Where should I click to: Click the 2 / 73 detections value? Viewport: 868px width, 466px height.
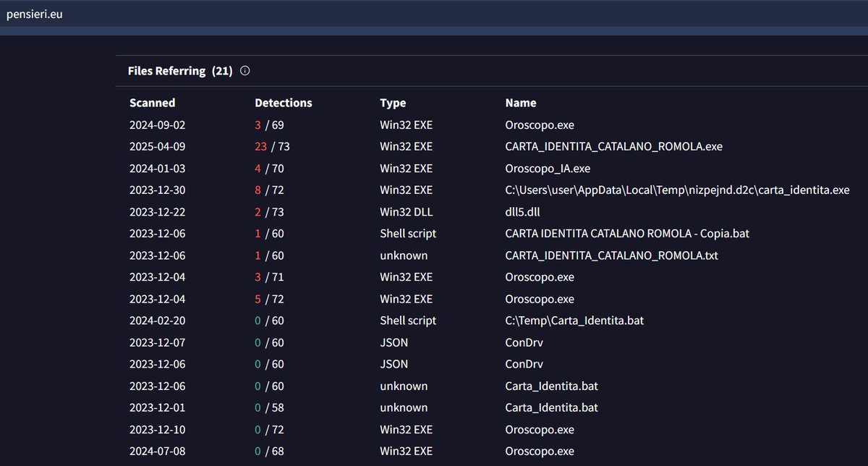click(x=269, y=212)
